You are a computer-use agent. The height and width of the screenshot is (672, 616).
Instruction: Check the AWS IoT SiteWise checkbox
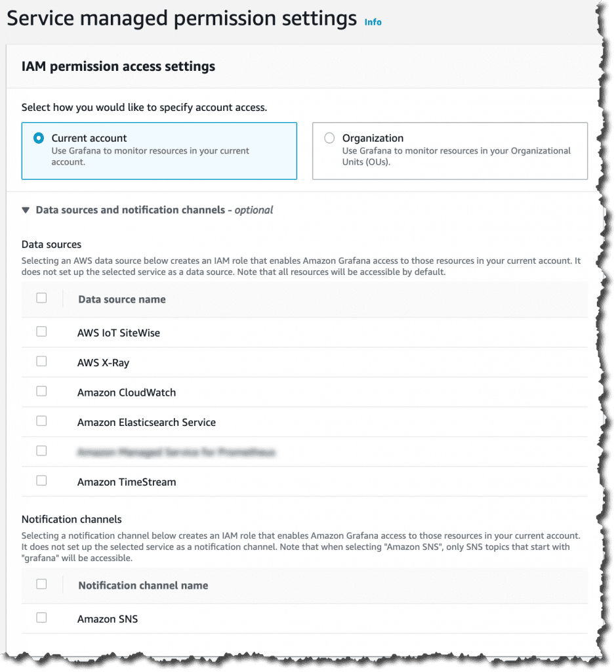[41, 332]
